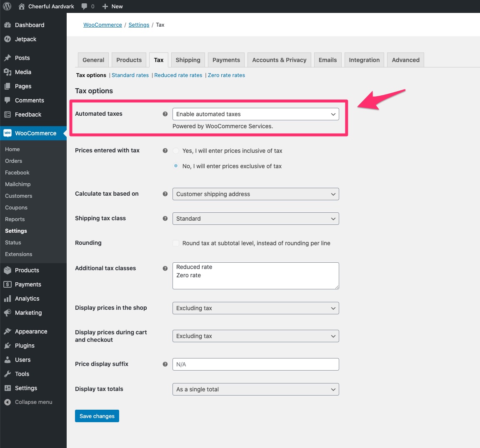Open Display prices in the shop dropdown
This screenshot has height=448, width=480.
(x=255, y=308)
